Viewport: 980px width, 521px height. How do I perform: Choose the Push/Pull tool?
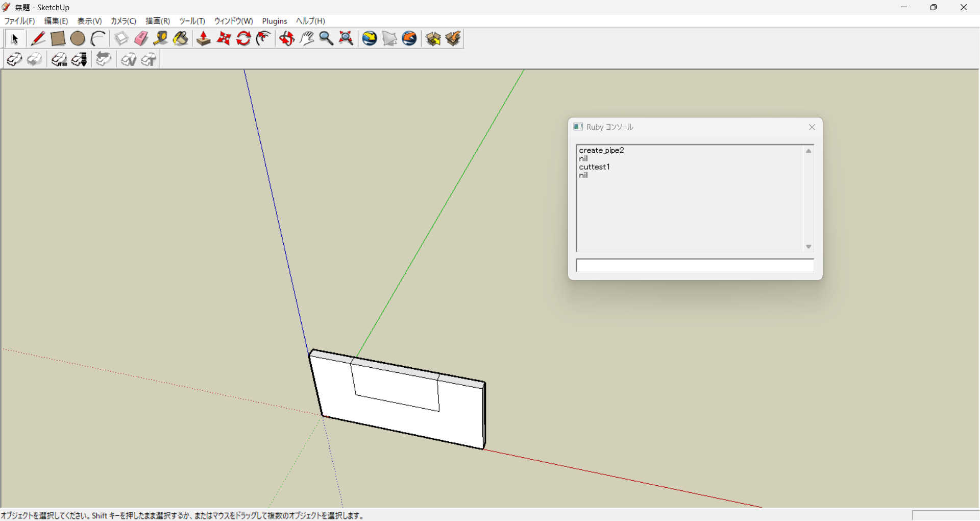(204, 39)
